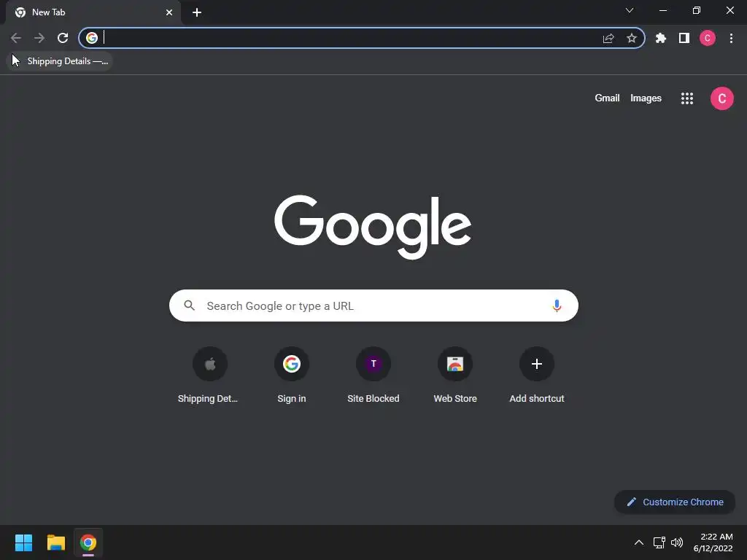Open the Extensions puzzle icon
This screenshot has width=747, height=560.
pos(661,38)
